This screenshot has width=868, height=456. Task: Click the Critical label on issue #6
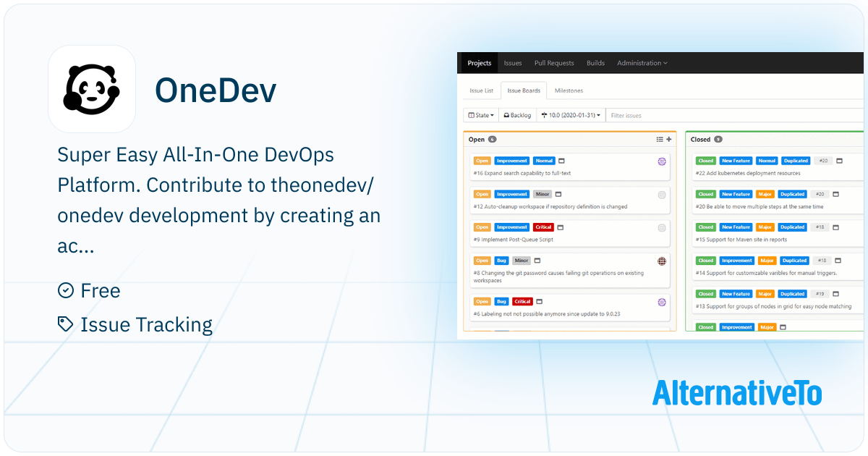click(x=522, y=301)
